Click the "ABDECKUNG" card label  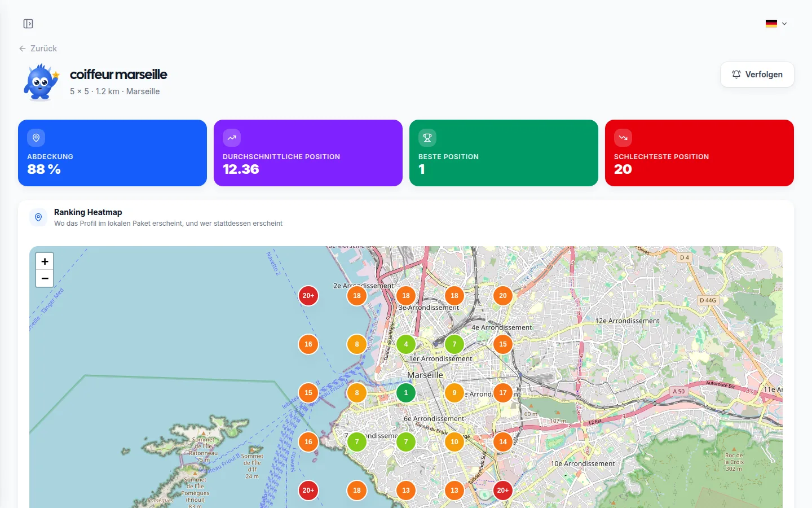(50, 157)
